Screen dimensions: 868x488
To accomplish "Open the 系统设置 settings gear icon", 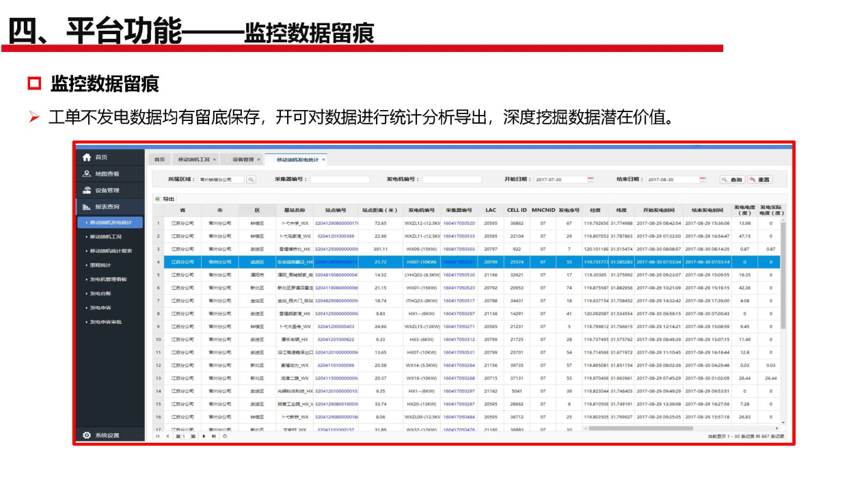I will tap(87, 435).
